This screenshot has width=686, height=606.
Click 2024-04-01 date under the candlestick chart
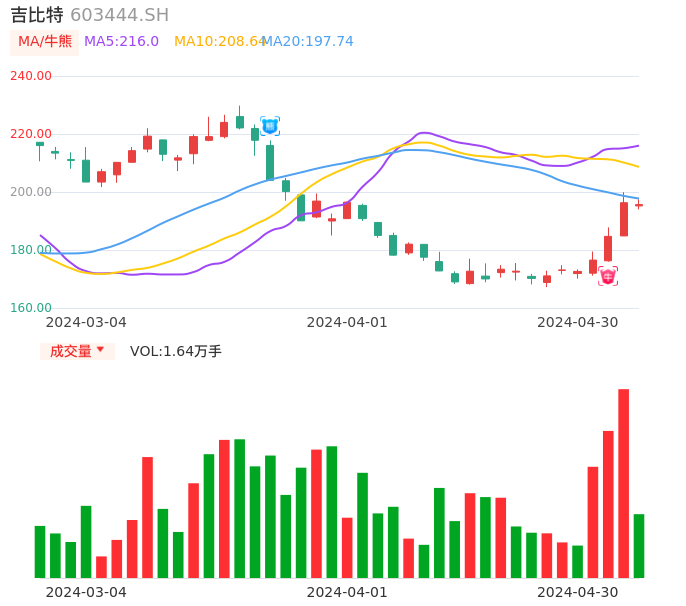pos(347,322)
